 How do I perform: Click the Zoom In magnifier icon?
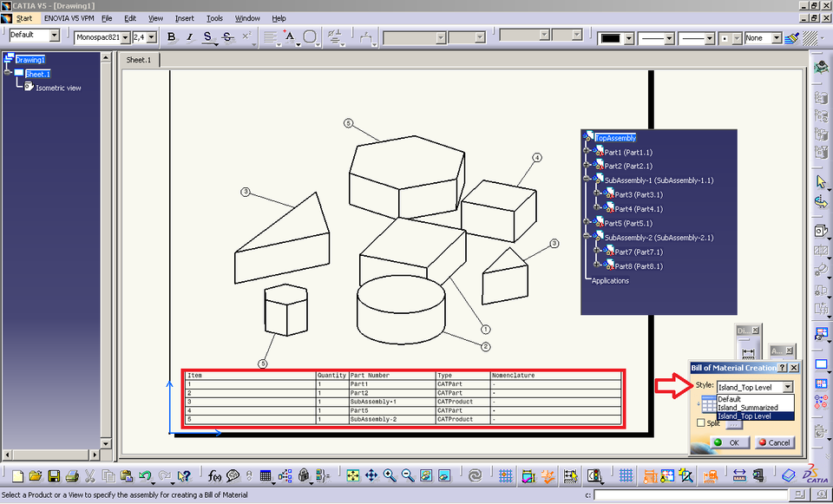point(391,475)
